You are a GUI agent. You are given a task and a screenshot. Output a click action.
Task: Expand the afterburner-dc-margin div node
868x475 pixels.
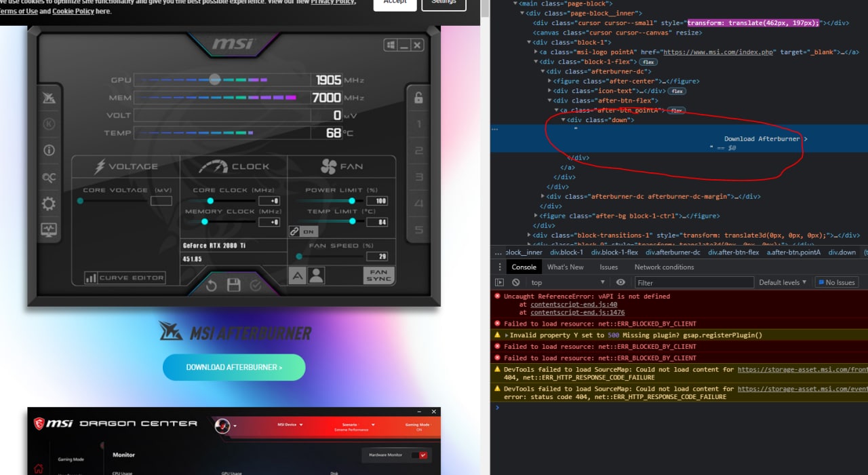click(543, 196)
